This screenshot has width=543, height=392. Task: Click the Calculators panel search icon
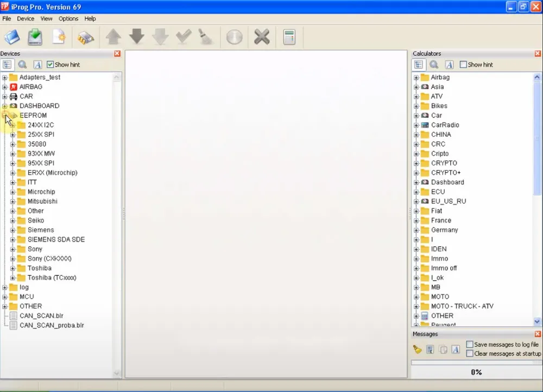tap(434, 65)
